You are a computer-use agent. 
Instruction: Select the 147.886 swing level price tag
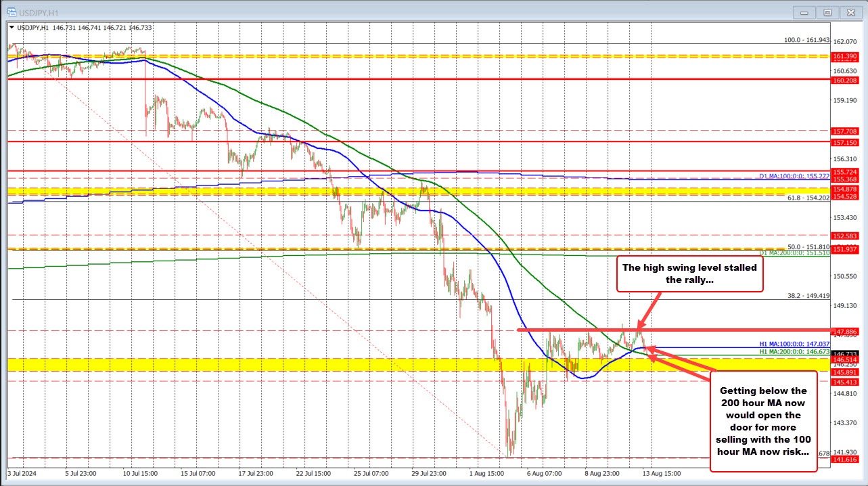[844, 330]
